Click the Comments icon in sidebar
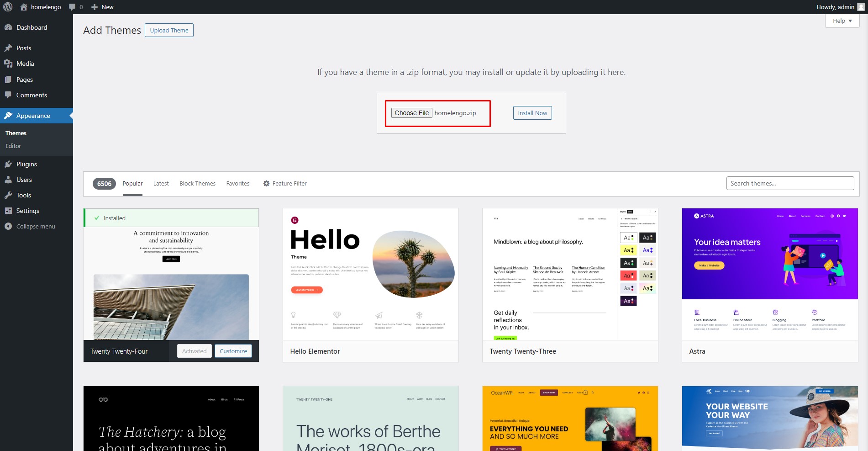Image resolution: width=868 pixels, height=451 pixels. [x=8, y=95]
